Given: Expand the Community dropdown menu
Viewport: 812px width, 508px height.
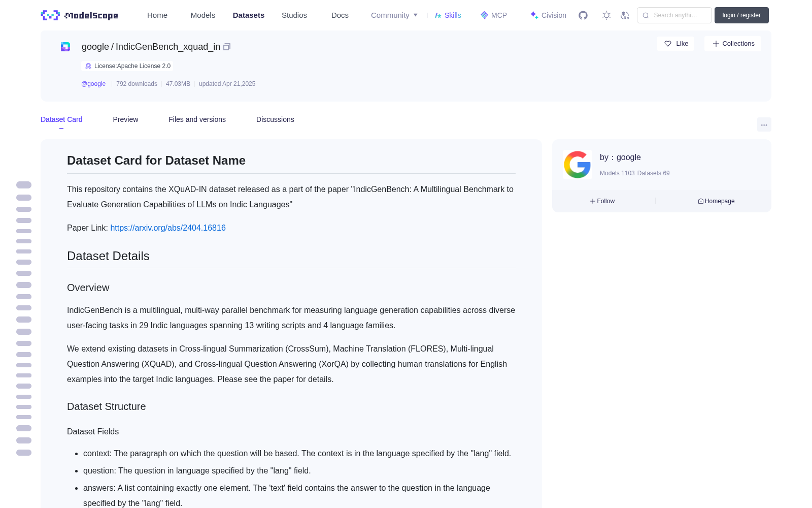Looking at the screenshot, I should point(394,15).
